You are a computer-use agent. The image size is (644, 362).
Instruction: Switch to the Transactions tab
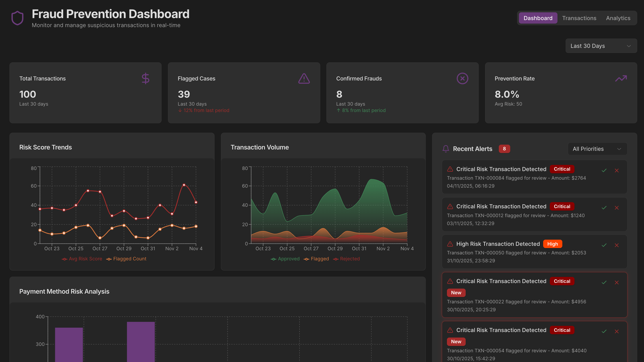click(x=579, y=18)
